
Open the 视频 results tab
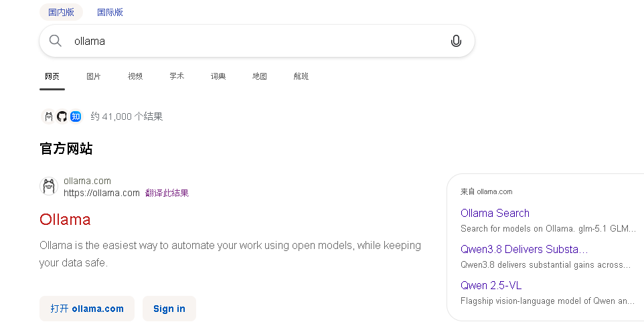135,76
